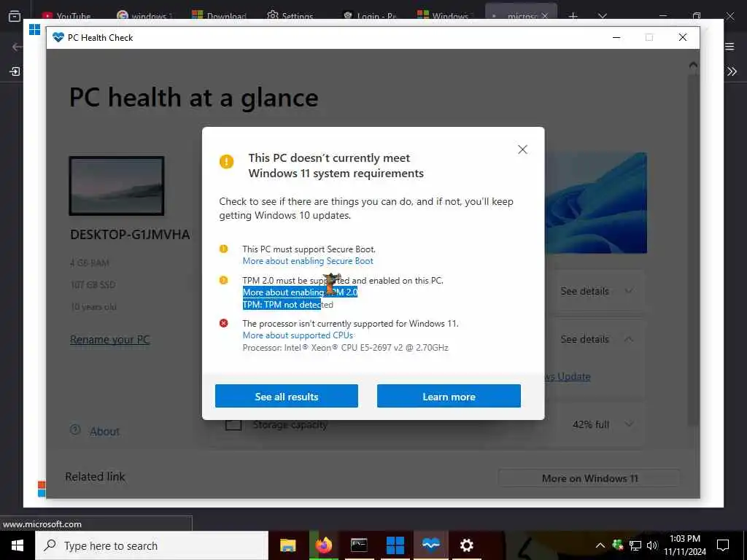Switch to the Settings browser tab
This screenshot has height=560, width=747.
pyautogui.click(x=290, y=16)
